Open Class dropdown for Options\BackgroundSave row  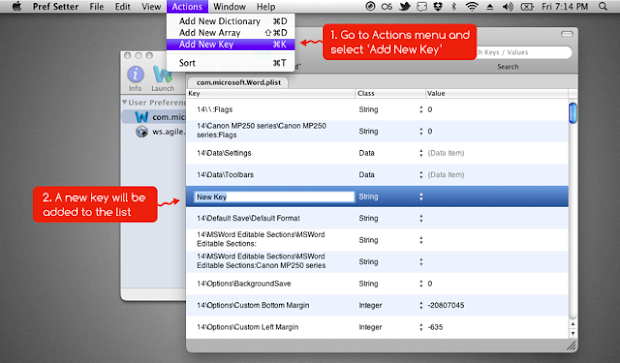point(421,284)
